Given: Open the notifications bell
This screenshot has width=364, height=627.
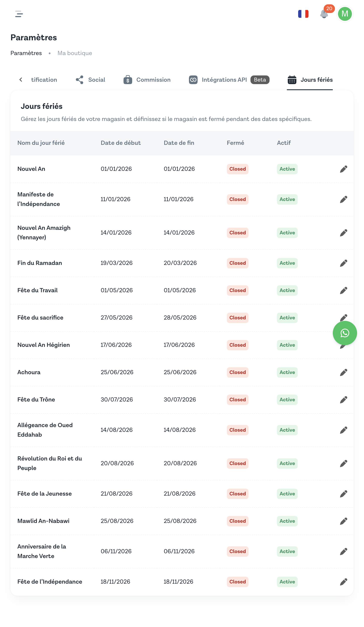Looking at the screenshot, I should click(x=324, y=14).
